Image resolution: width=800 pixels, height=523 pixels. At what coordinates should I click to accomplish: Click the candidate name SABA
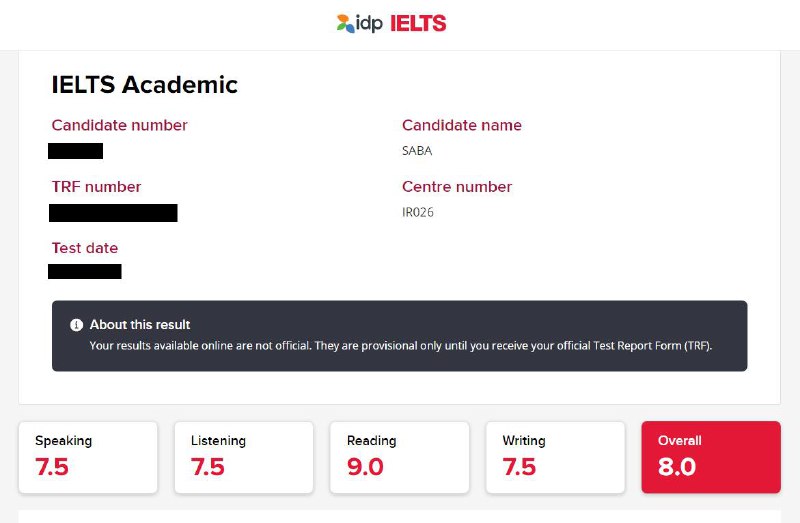point(417,151)
